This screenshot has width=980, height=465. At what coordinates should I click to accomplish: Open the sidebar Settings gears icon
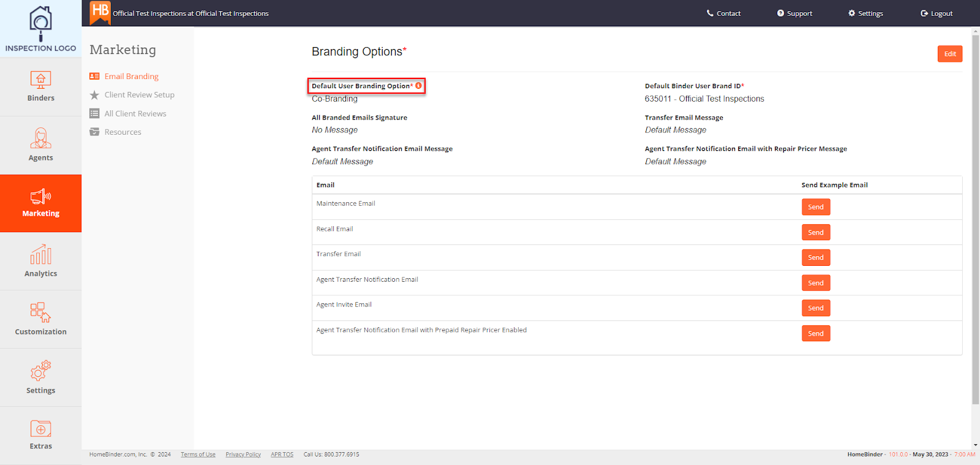tap(40, 371)
